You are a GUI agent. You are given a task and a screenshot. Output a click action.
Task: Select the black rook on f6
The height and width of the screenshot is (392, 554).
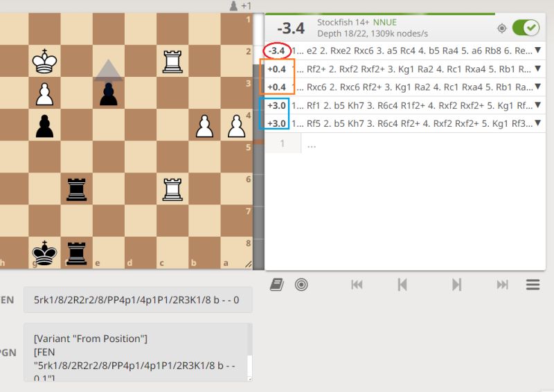pos(76,189)
